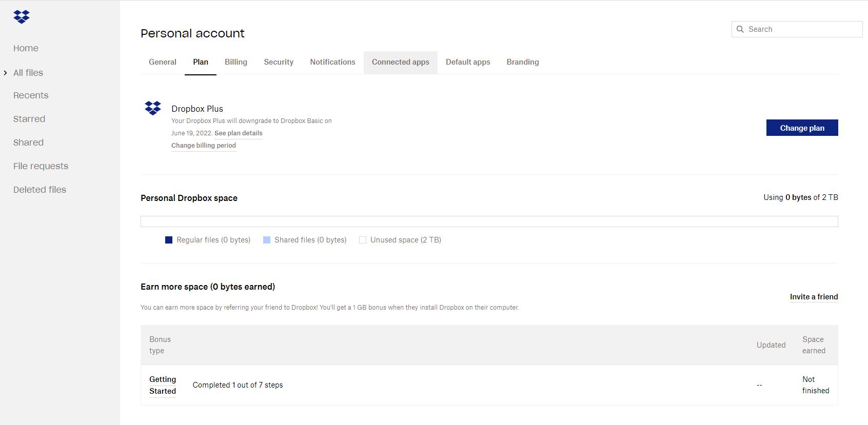
Task: Open the Billing tab
Action: click(236, 62)
